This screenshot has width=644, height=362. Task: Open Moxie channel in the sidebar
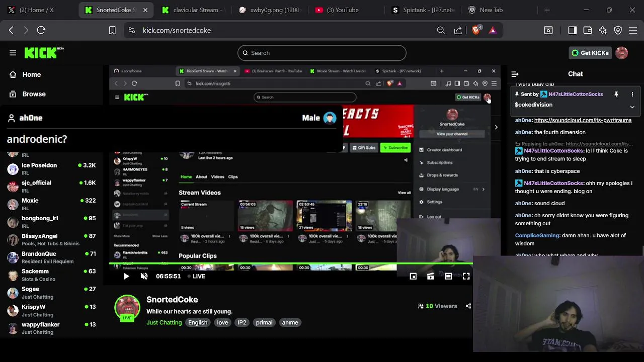click(x=51, y=204)
